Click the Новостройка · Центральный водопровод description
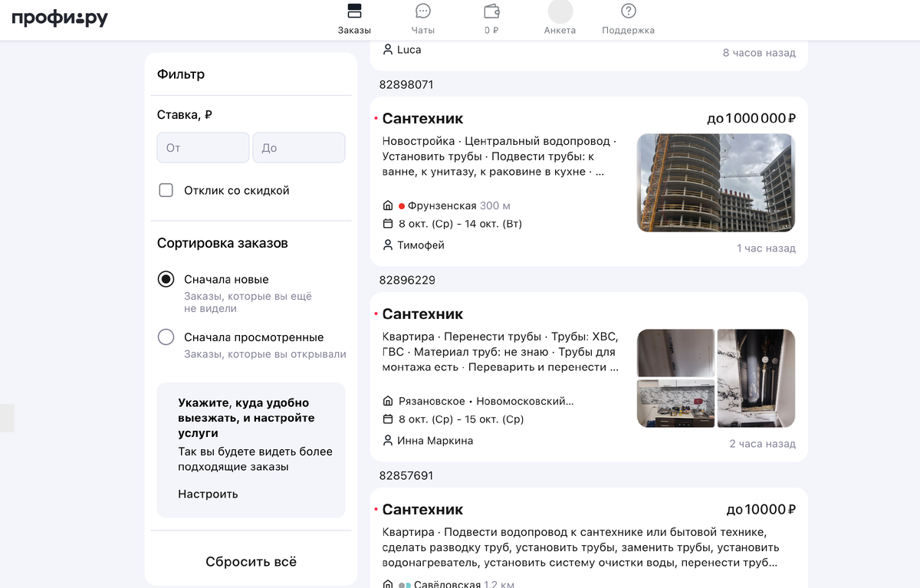This screenshot has width=920, height=588. [499, 156]
